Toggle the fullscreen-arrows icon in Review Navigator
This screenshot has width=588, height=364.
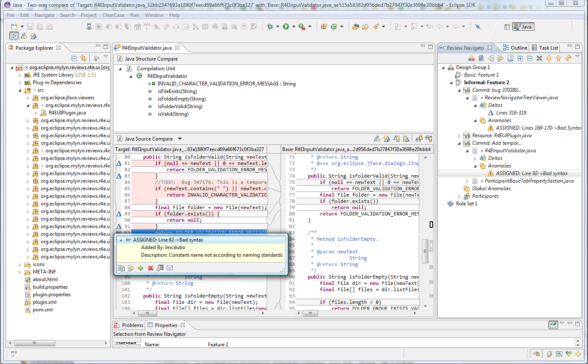click(539, 58)
